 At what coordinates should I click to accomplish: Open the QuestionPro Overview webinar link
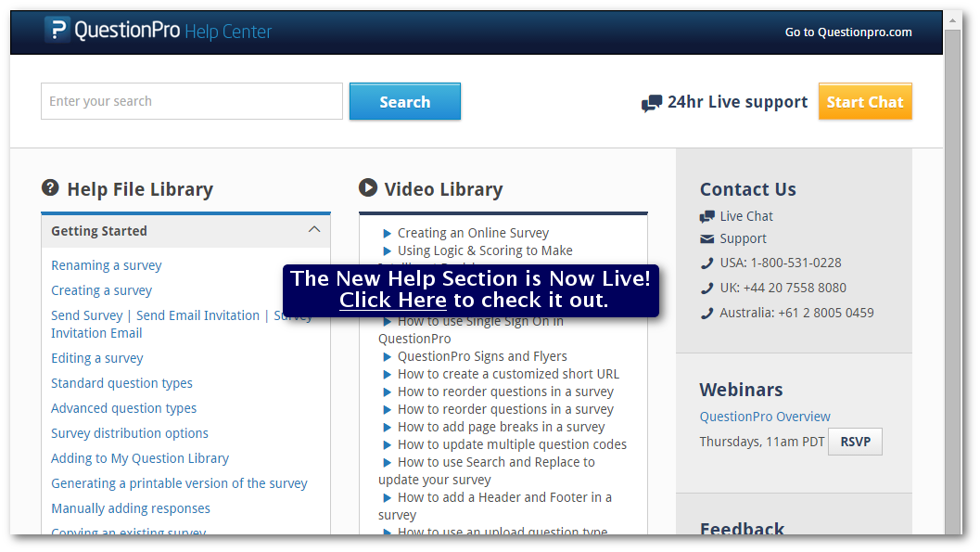pyautogui.click(x=765, y=417)
